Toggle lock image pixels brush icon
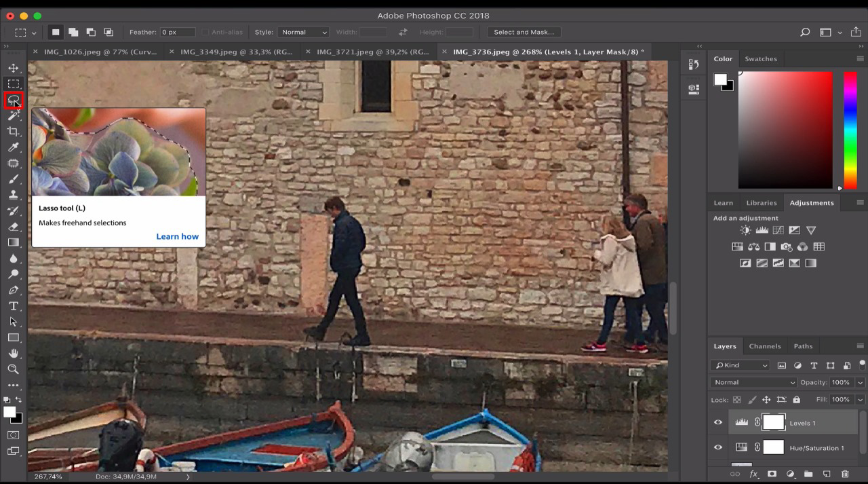868x484 pixels. click(752, 400)
